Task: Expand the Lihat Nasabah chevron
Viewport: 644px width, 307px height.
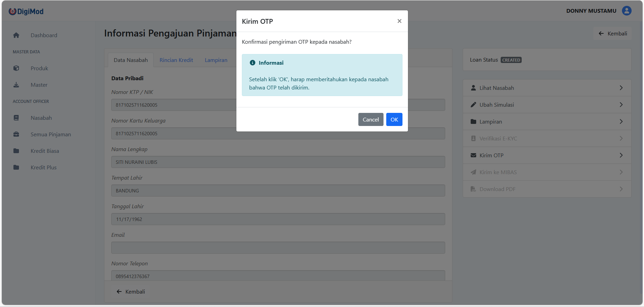Action: [621, 88]
